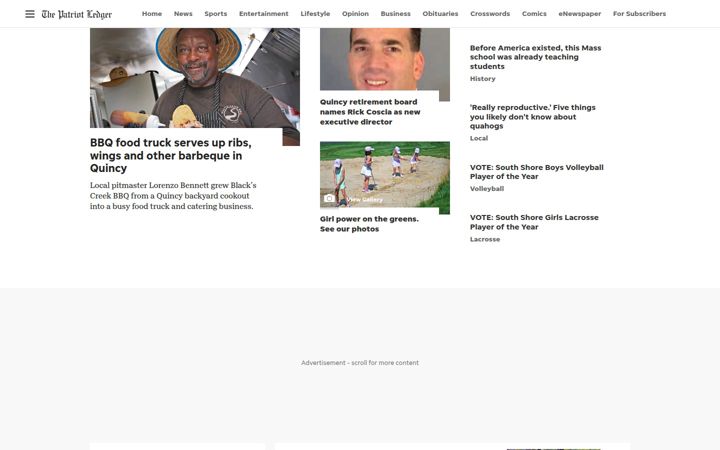Click the camera gallery icon on golf photo
The width and height of the screenshot is (720, 450).
(x=329, y=198)
